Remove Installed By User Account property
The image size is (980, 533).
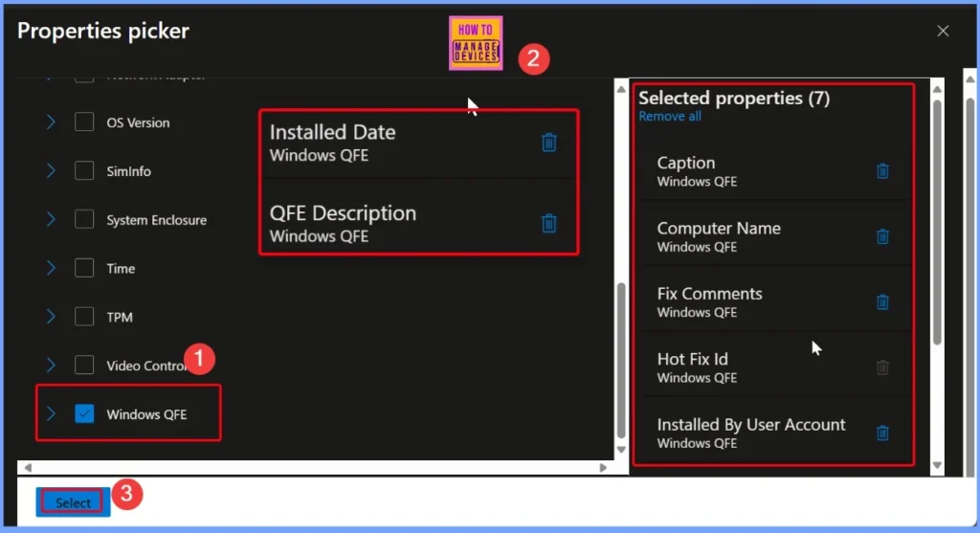[882, 433]
